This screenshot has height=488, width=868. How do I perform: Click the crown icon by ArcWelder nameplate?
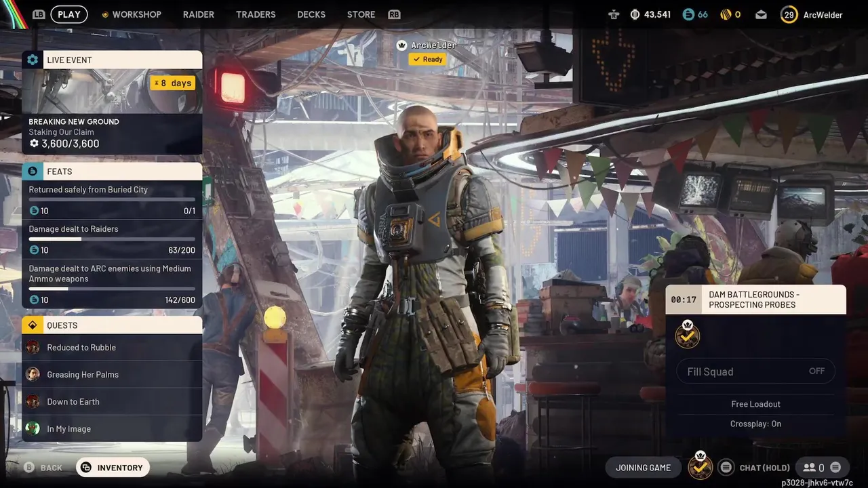click(401, 45)
